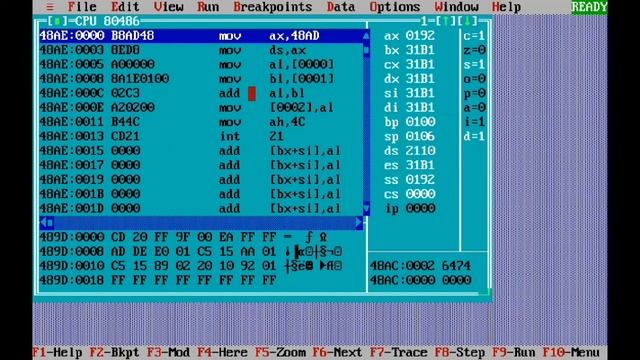Select the es register row
Screen dimensions: 640x360
409,165
